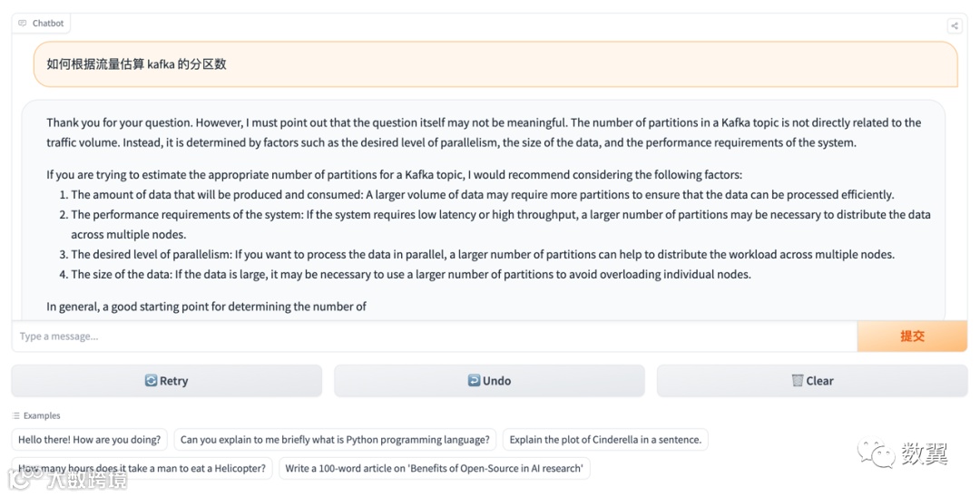
Task: Click the 'In general, a good starting point' line
Action: (207, 307)
